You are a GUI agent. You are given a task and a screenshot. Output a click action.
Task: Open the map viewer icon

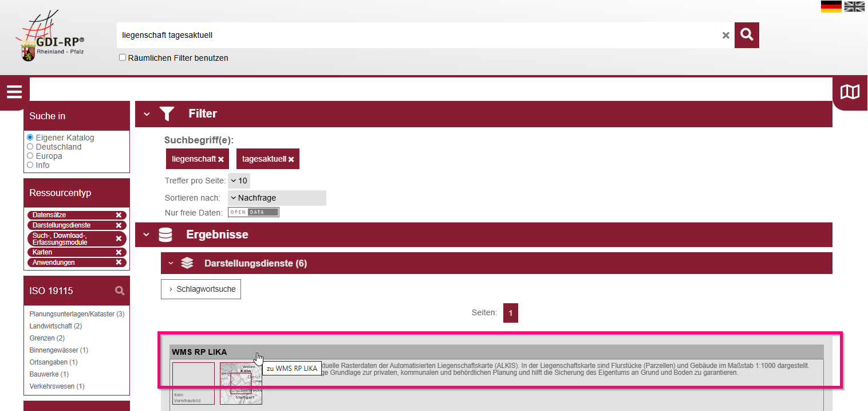click(850, 92)
